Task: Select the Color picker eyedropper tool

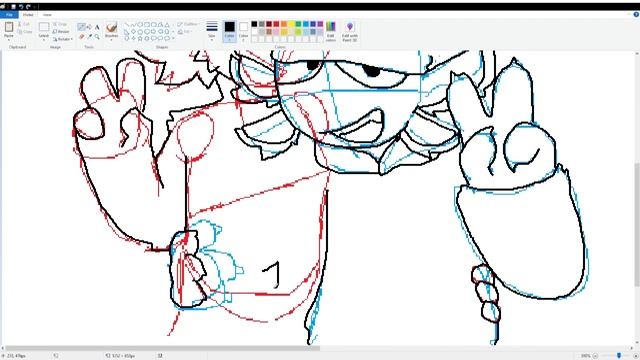Action: pos(89,37)
